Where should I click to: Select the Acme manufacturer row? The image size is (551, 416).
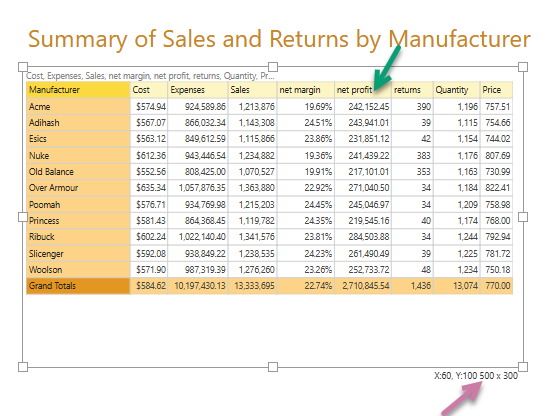pyautogui.click(x=270, y=106)
